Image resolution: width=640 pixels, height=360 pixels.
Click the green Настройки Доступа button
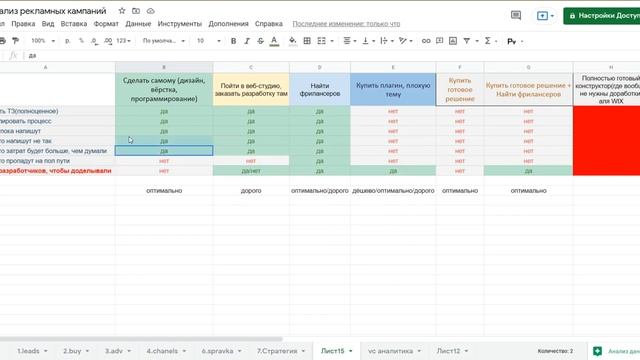point(602,16)
